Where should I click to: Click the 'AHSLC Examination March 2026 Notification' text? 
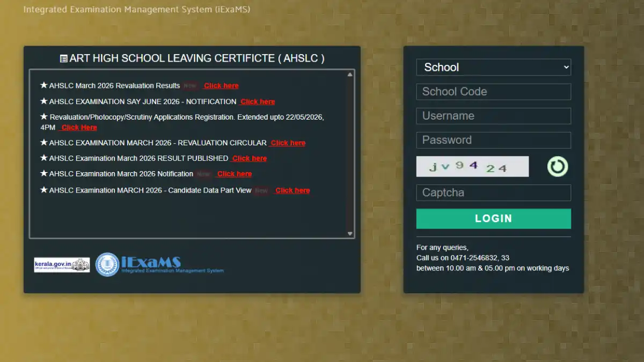121,174
